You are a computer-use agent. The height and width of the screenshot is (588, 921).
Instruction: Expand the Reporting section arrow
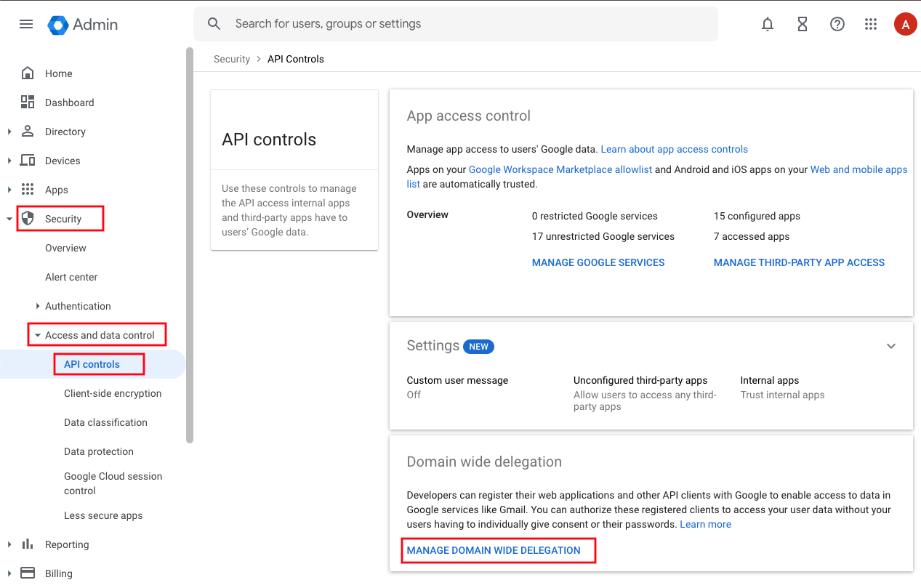9,544
